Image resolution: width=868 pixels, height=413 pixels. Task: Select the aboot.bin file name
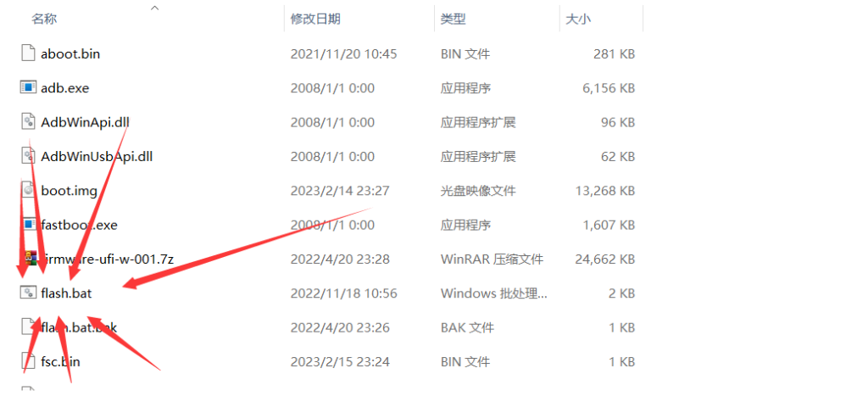point(70,53)
